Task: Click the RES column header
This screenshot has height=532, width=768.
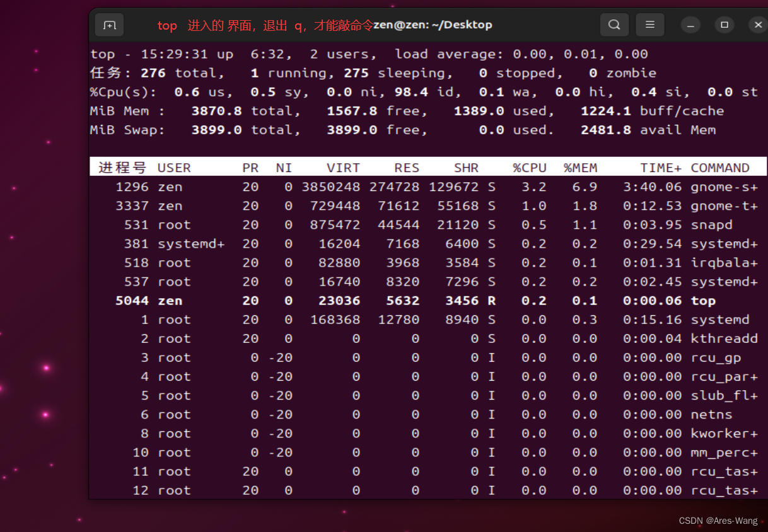Action: [x=407, y=168]
